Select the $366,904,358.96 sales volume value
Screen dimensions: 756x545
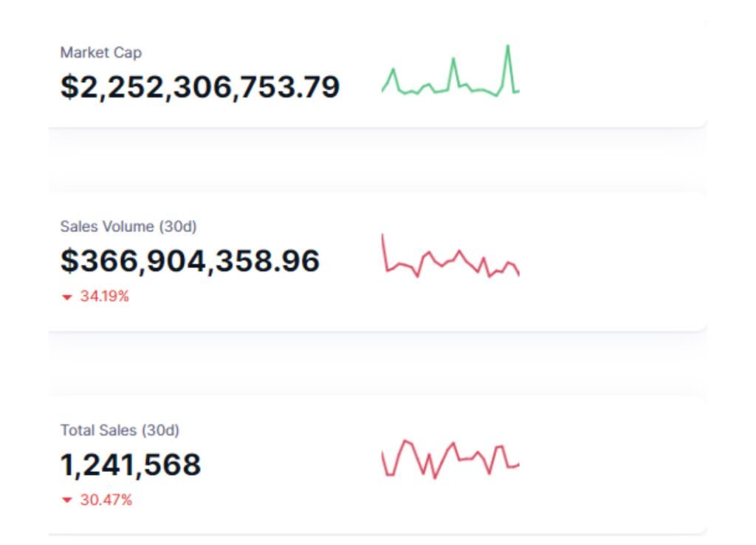(x=190, y=261)
